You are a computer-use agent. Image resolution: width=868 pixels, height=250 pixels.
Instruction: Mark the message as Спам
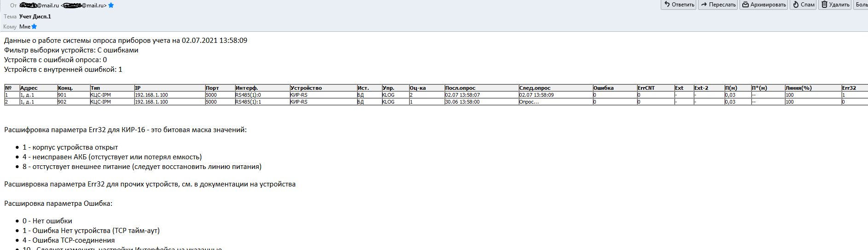pos(804,5)
